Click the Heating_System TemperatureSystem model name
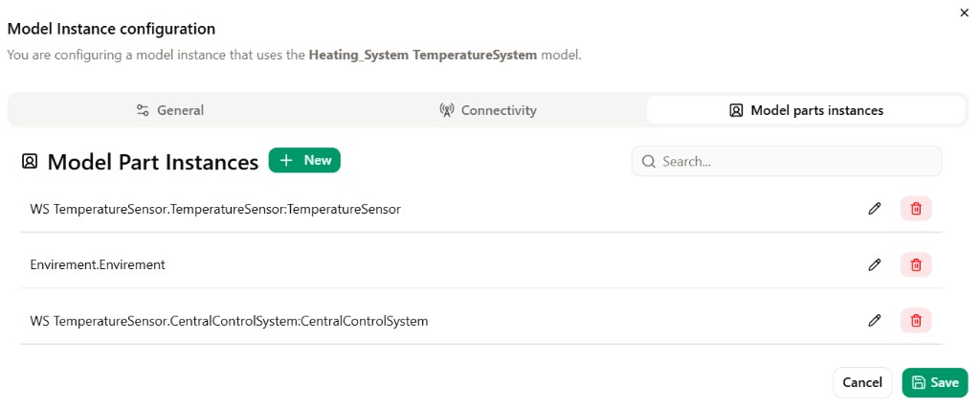 [422, 56]
